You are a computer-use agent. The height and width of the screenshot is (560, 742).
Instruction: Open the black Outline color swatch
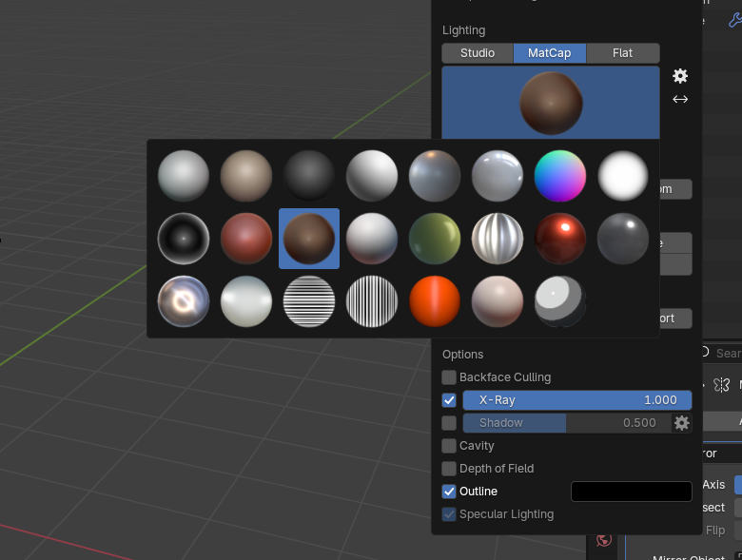point(632,492)
